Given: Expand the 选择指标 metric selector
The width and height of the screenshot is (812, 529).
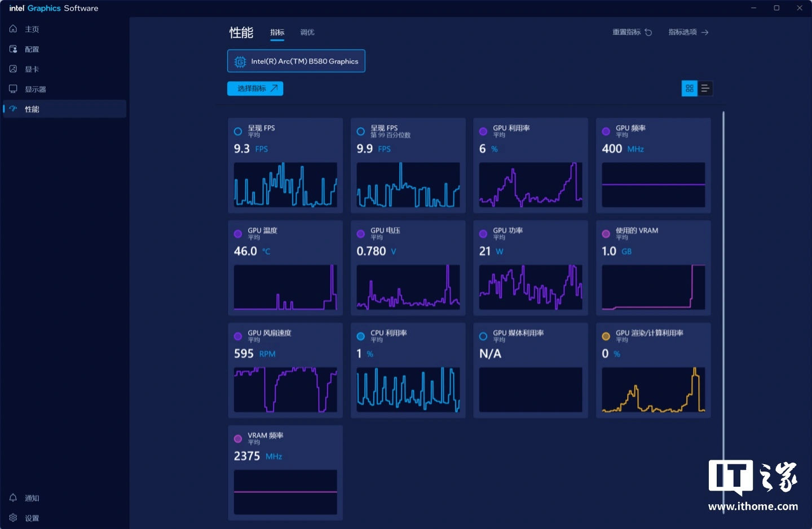Looking at the screenshot, I should pos(255,88).
